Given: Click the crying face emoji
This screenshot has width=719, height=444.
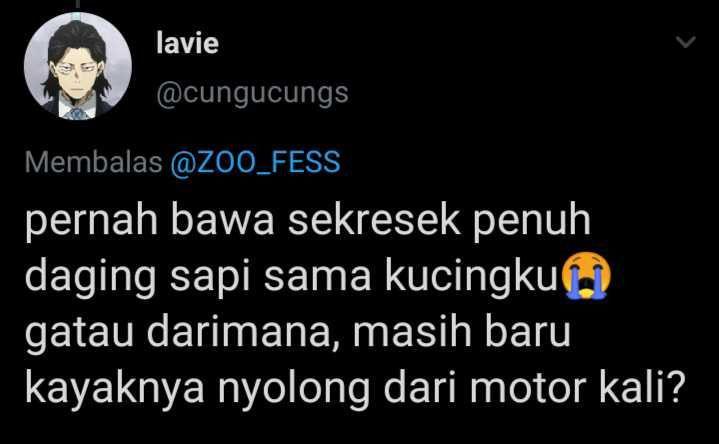Looking at the screenshot, I should pos(586,276).
